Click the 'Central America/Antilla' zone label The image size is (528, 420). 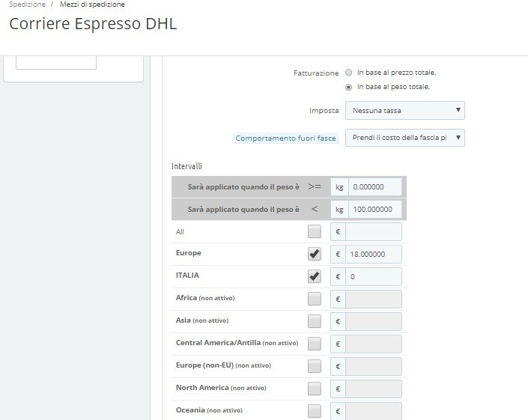pos(237,343)
